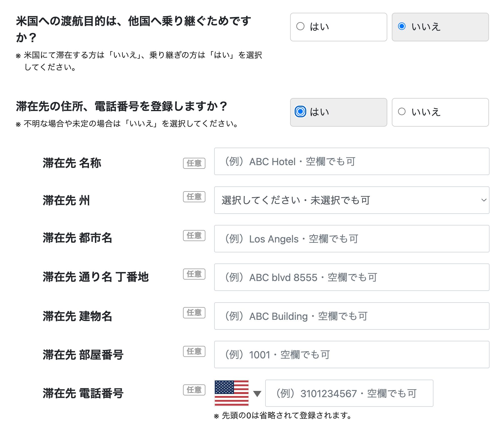
Task: Click the 任意 badge beside 滞在先 建物名
Action: pos(194,313)
